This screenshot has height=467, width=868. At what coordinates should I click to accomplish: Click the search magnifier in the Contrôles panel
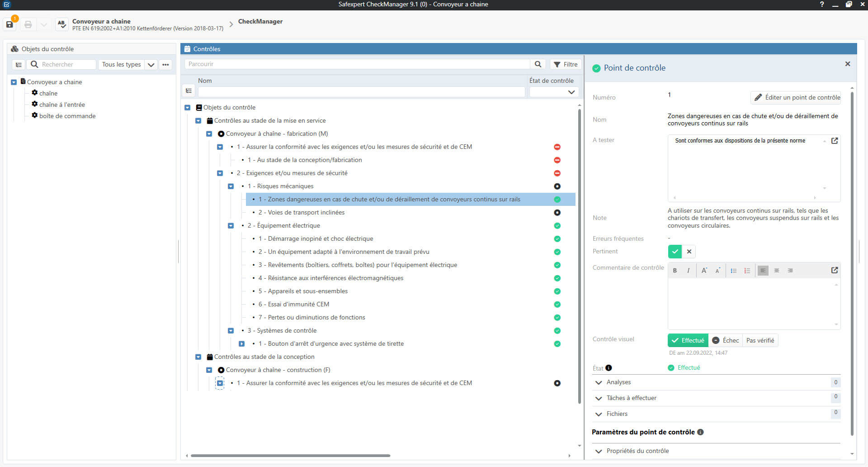(x=538, y=64)
